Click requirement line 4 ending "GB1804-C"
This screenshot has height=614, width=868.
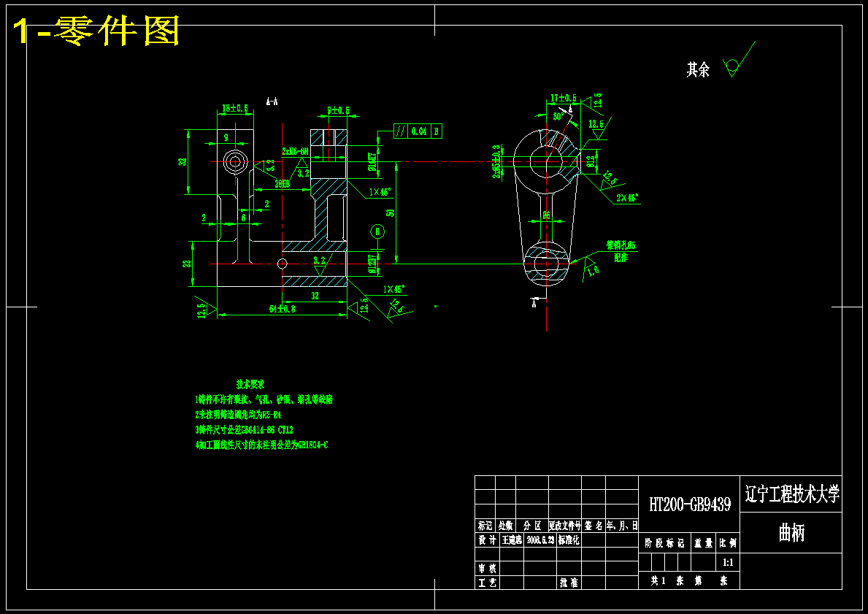point(261,444)
